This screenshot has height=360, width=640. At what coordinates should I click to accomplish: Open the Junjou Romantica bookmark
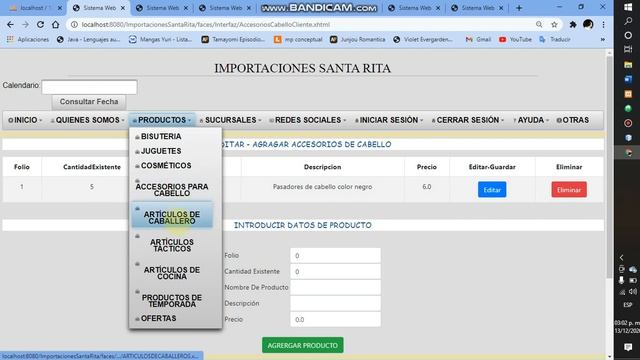[x=358, y=40]
